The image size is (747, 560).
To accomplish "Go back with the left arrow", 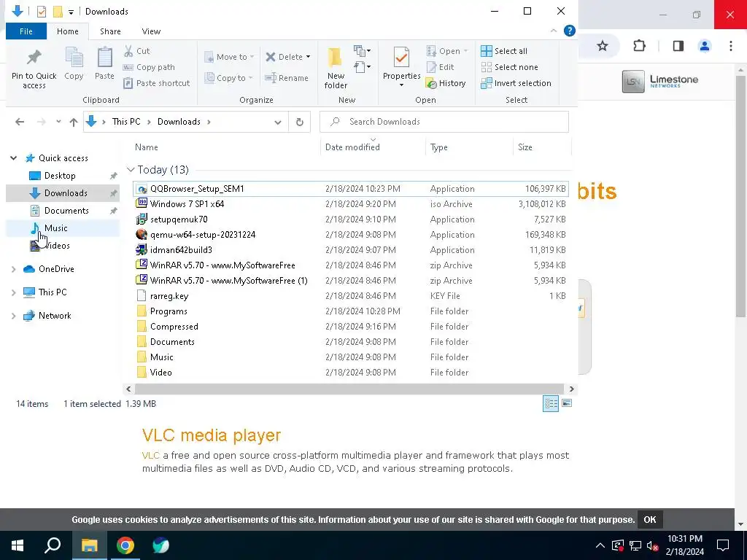I will (20, 122).
